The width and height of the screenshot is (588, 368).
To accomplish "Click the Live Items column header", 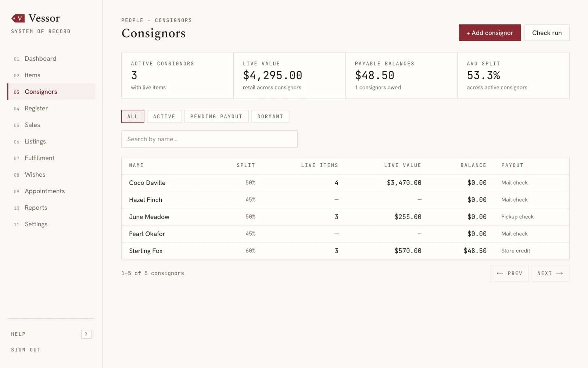I will 319,165.
